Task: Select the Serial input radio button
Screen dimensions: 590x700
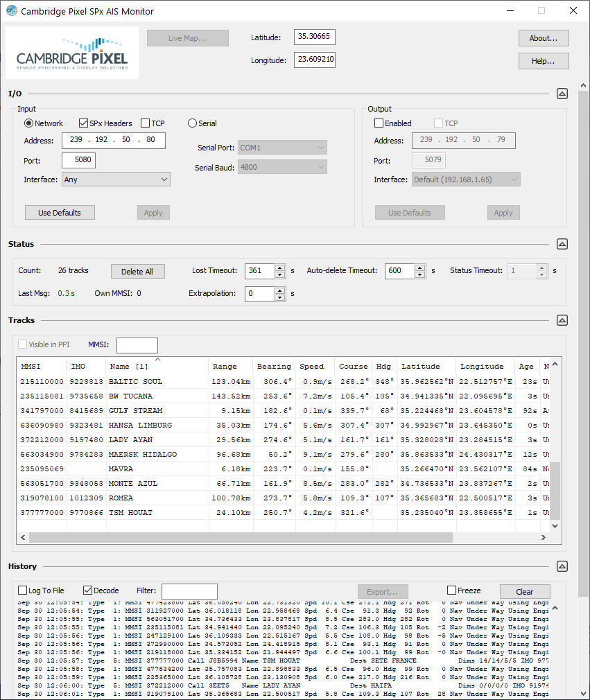Action: (x=193, y=123)
